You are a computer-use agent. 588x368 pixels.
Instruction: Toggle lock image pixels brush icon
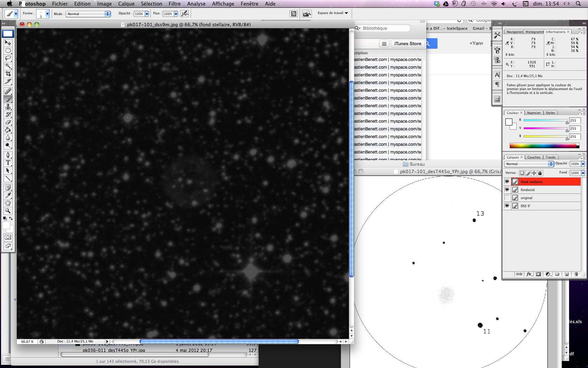528,173
